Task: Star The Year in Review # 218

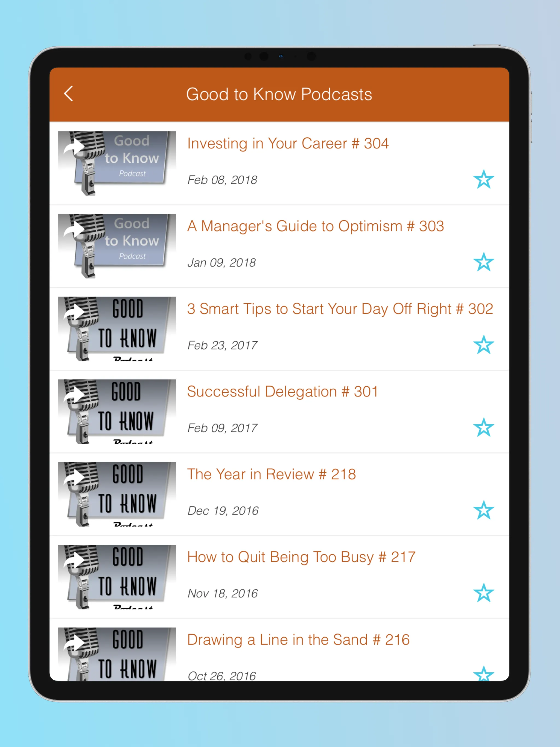Action: (483, 510)
